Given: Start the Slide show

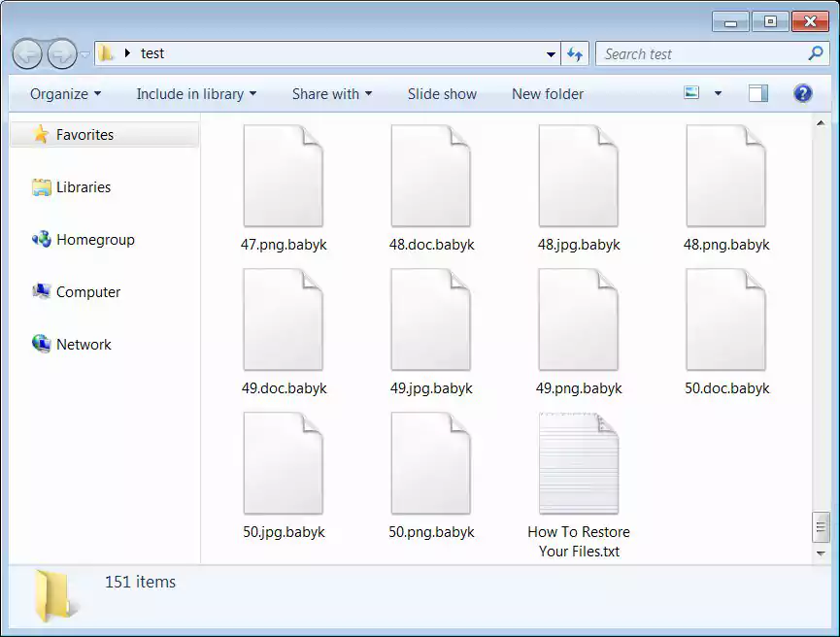Looking at the screenshot, I should click(x=442, y=94).
